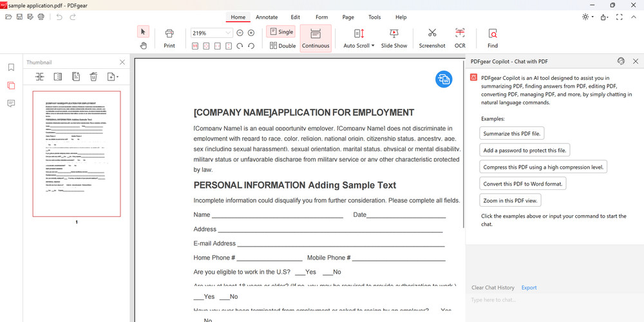Open the thumbnails sidebar panel
Image resolution: width=644 pixels, height=322 pixels.
[11, 86]
